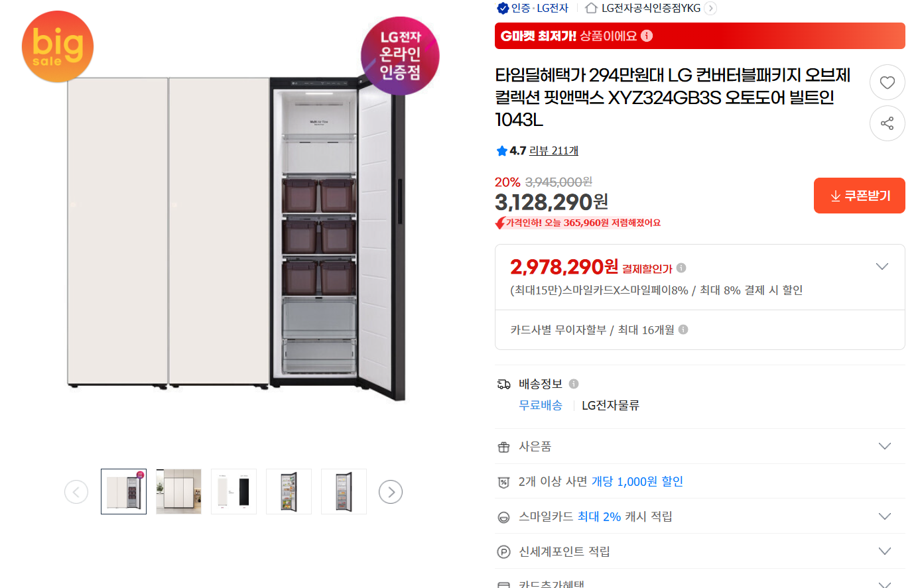Open the 리뷰 211개 reviews link
Screen dimensions: 918x588
[553, 150]
